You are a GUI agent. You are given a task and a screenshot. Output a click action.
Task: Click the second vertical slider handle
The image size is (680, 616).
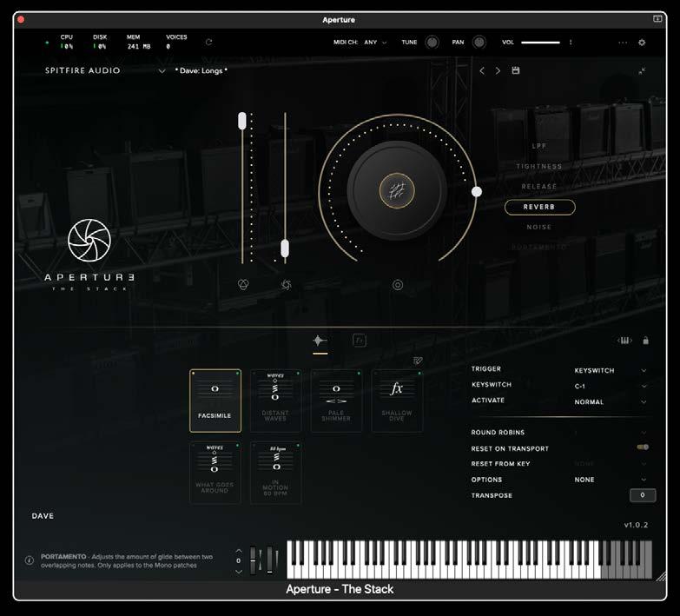pos(285,248)
